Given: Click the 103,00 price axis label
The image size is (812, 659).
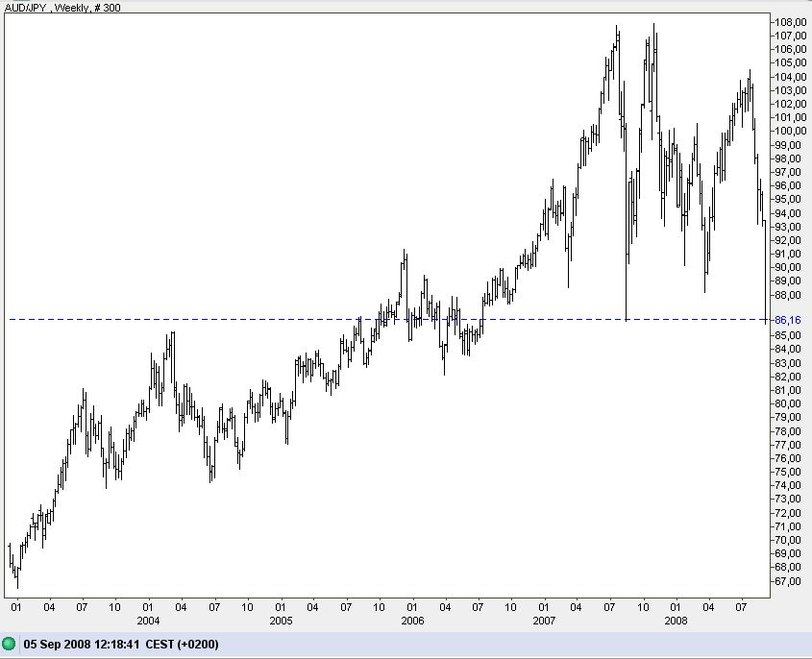Looking at the screenshot, I should (791, 90).
